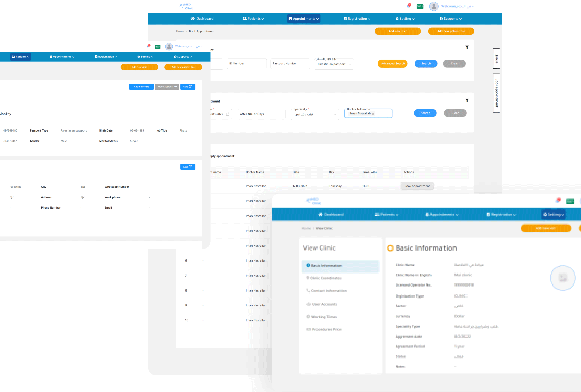Click blue Add new visit in patient profile
581x392 pixels.
tap(141, 87)
